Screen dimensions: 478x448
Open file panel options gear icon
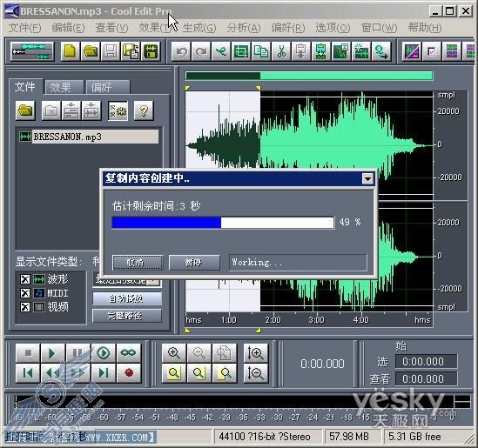pyautogui.click(x=118, y=110)
